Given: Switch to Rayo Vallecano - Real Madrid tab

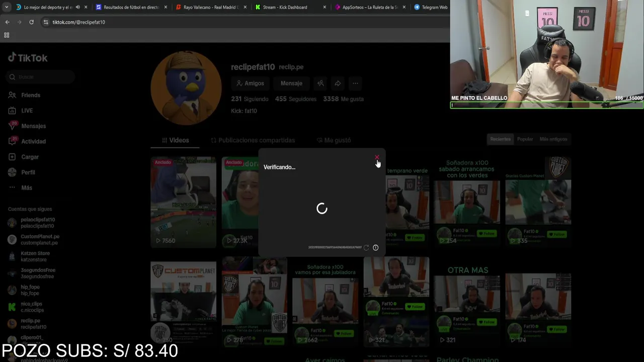Looking at the screenshot, I should [x=210, y=7].
